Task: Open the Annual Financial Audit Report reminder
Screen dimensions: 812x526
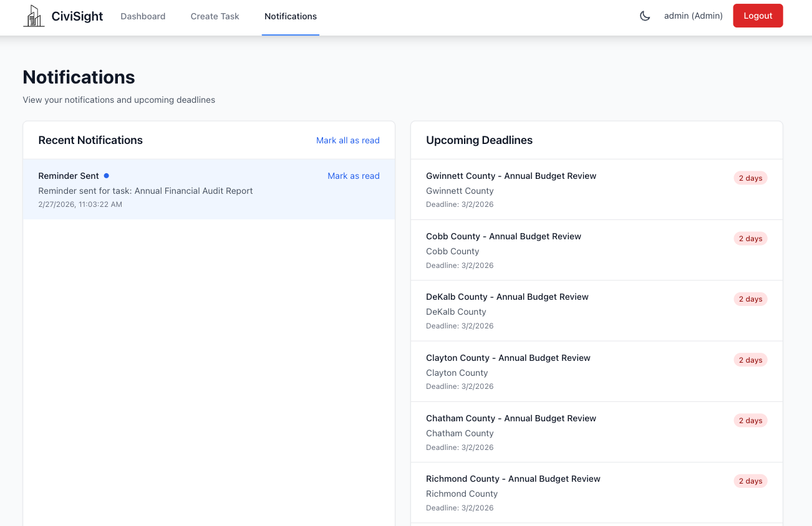Action: [145, 191]
